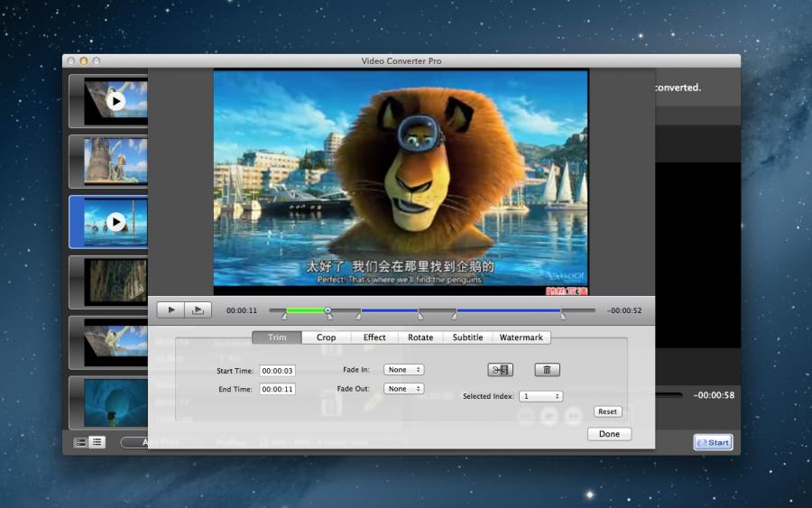Expand the Selected Index dropdown

pos(540,396)
